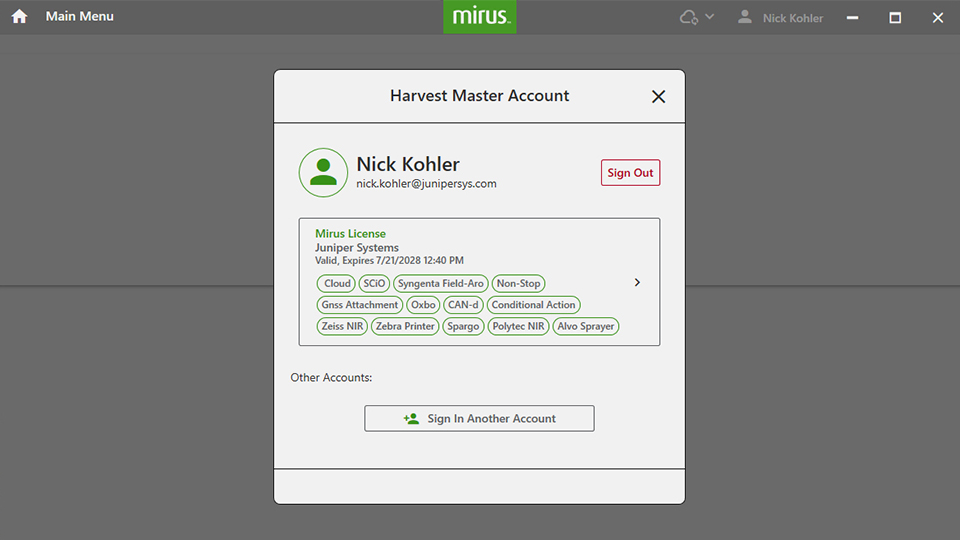Image resolution: width=960 pixels, height=540 pixels.
Task: Minimize the Mirus window
Action: [x=852, y=18]
